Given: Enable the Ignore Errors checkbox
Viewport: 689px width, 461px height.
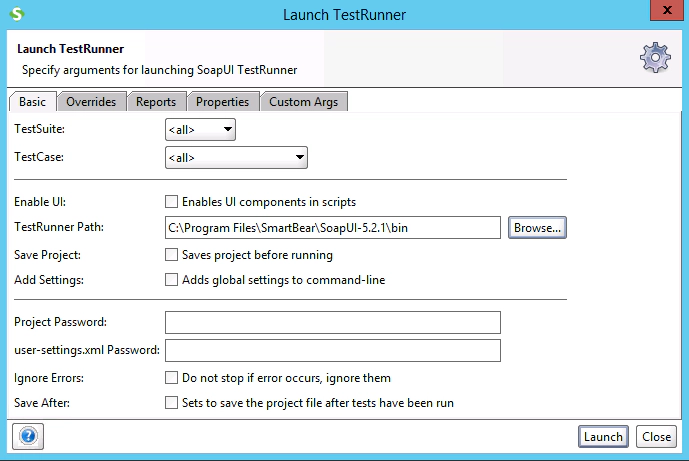Looking at the screenshot, I should (171, 378).
